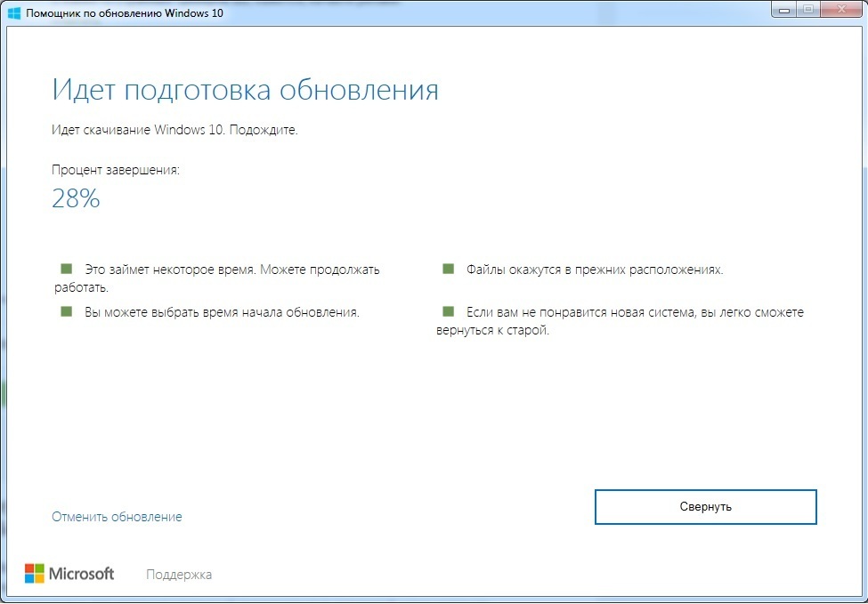Click green square beside "Вы можете выбрать время"
Image resolution: width=868 pixels, height=604 pixels.
tap(65, 311)
